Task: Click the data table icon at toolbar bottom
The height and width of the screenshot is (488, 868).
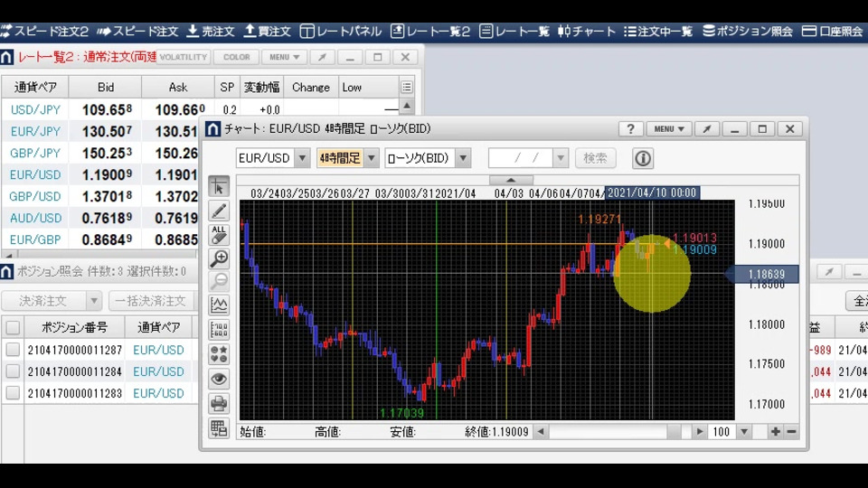Action: click(x=219, y=428)
